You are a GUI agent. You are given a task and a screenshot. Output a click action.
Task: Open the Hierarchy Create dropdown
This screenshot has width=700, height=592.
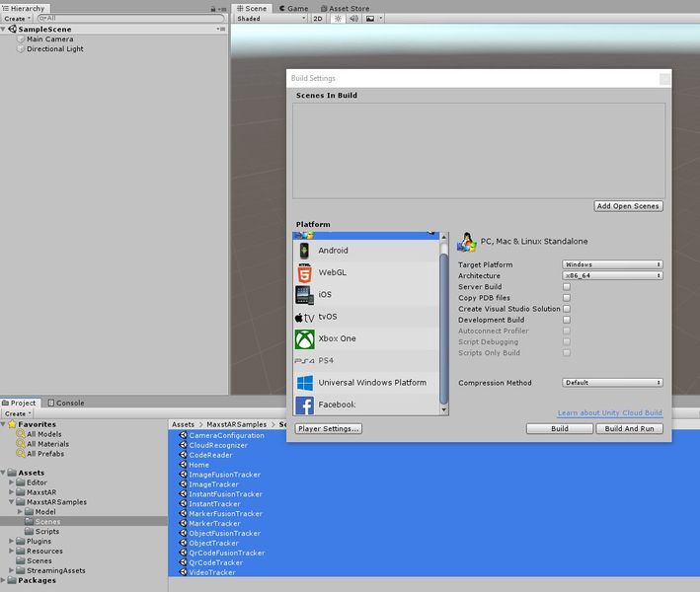[x=17, y=19]
